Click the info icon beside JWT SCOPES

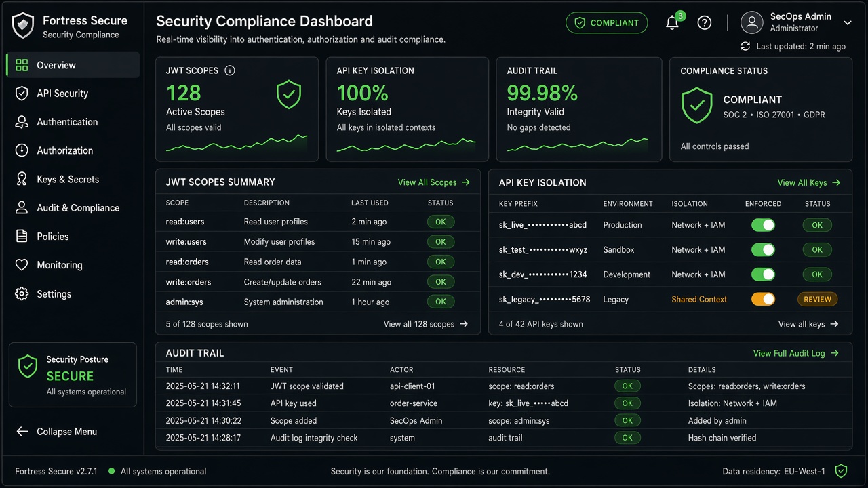[x=230, y=70]
